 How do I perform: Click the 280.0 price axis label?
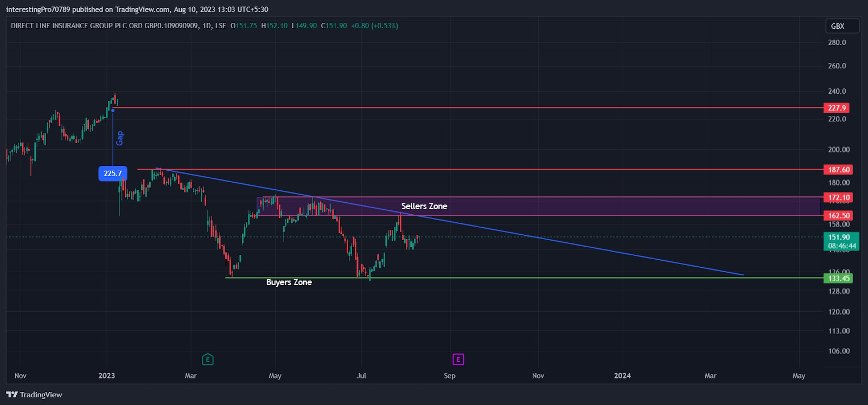pos(837,42)
